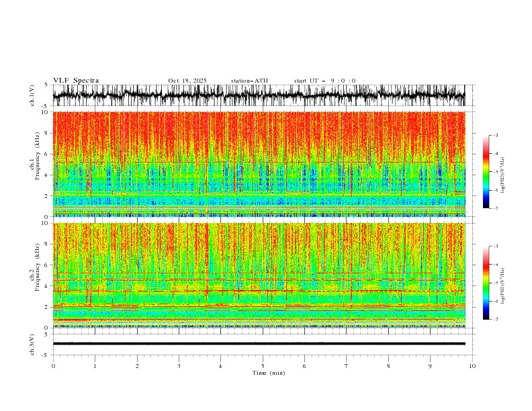Click the "8" kHz tick on ch.1 spectrogram

(47, 133)
